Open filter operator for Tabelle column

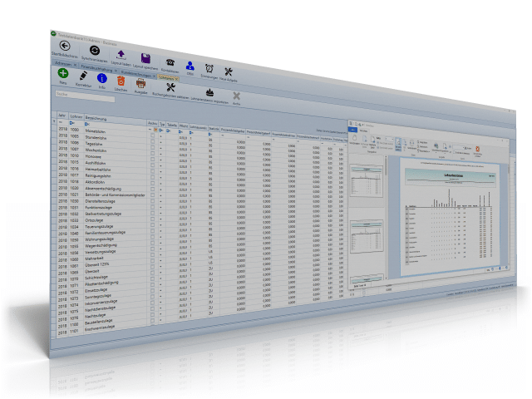click(x=169, y=131)
